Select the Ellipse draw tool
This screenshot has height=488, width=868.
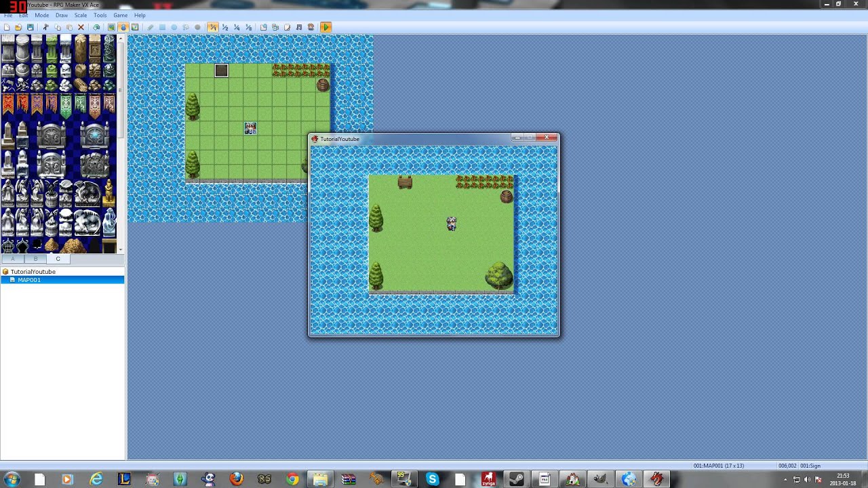(x=174, y=27)
